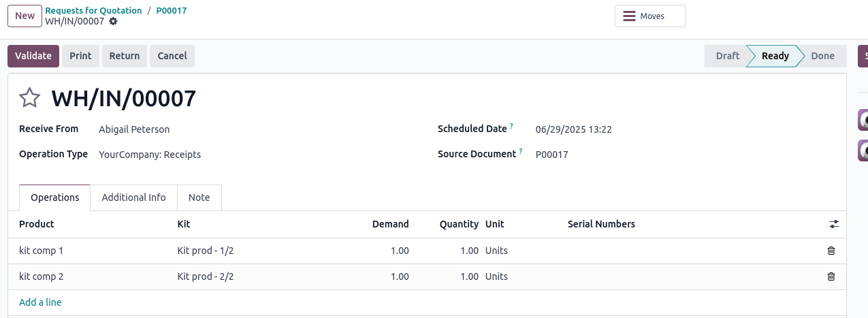Click the Return button

coord(125,56)
